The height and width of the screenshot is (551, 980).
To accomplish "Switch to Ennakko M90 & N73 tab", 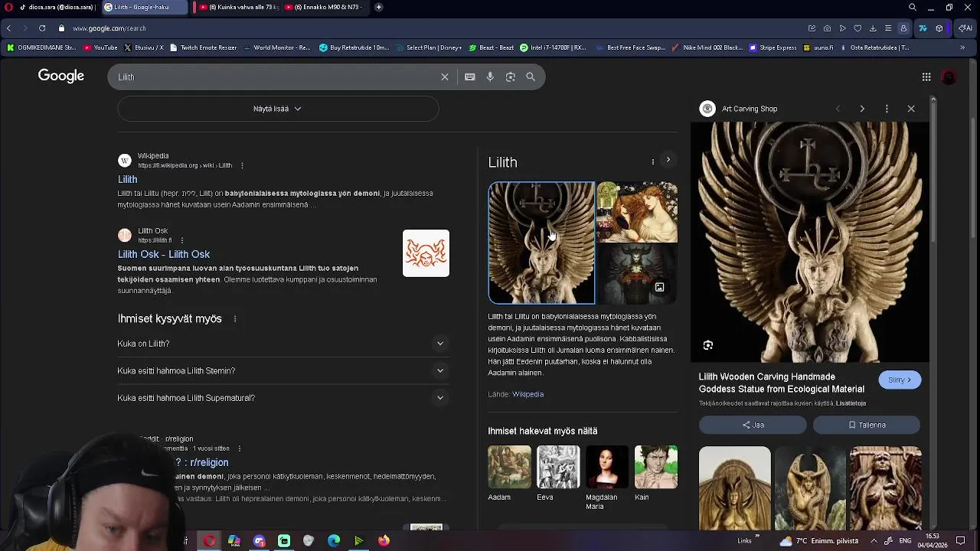I will coord(325,7).
